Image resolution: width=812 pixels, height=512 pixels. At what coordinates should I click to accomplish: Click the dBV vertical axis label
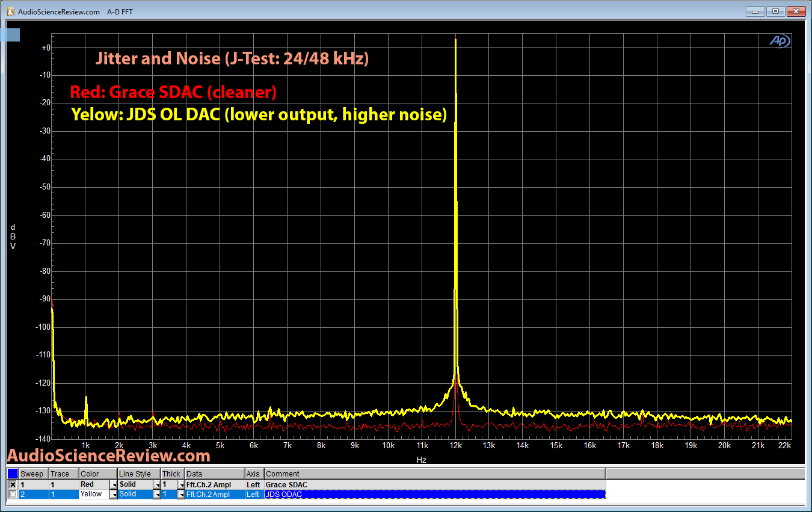click(x=13, y=236)
